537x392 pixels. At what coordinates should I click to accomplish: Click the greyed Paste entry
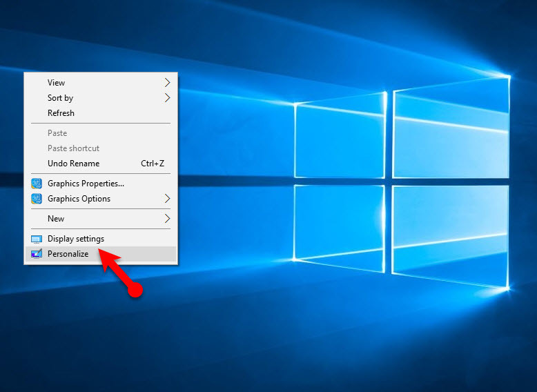point(101,133)
